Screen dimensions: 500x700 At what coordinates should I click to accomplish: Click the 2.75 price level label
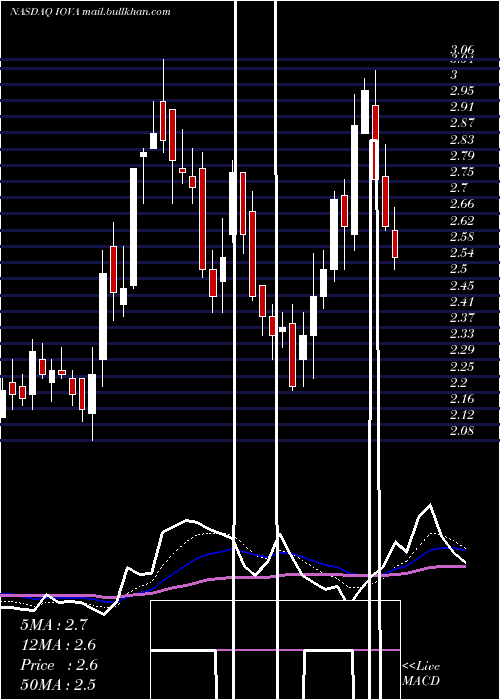pos(462,171)
